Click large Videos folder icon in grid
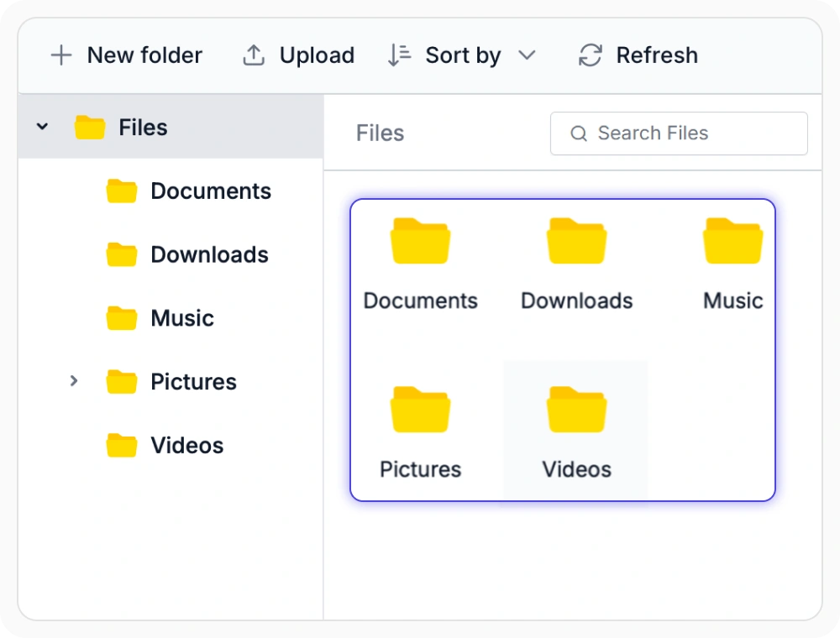The image size is (840, 638). [577, 410]
